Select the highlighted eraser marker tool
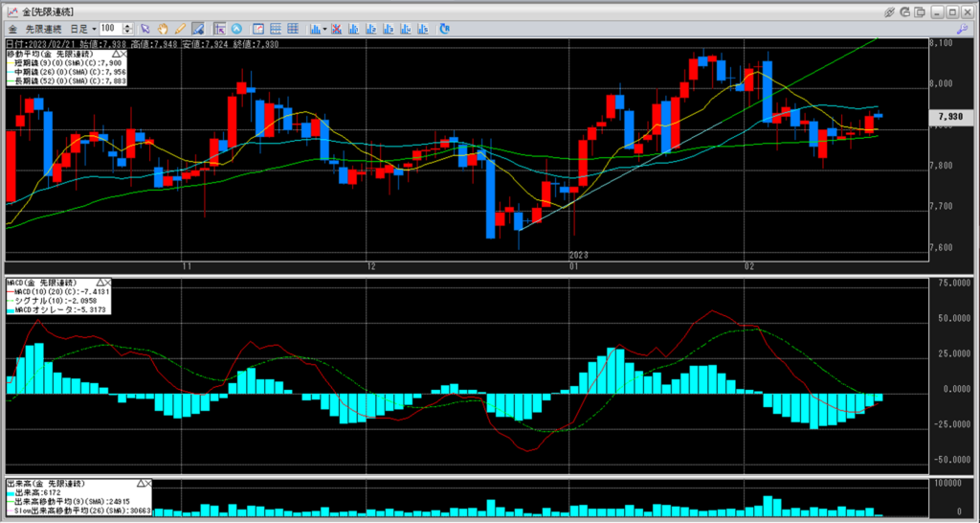The width and height of the screenshot is (980, 523). 198,29
